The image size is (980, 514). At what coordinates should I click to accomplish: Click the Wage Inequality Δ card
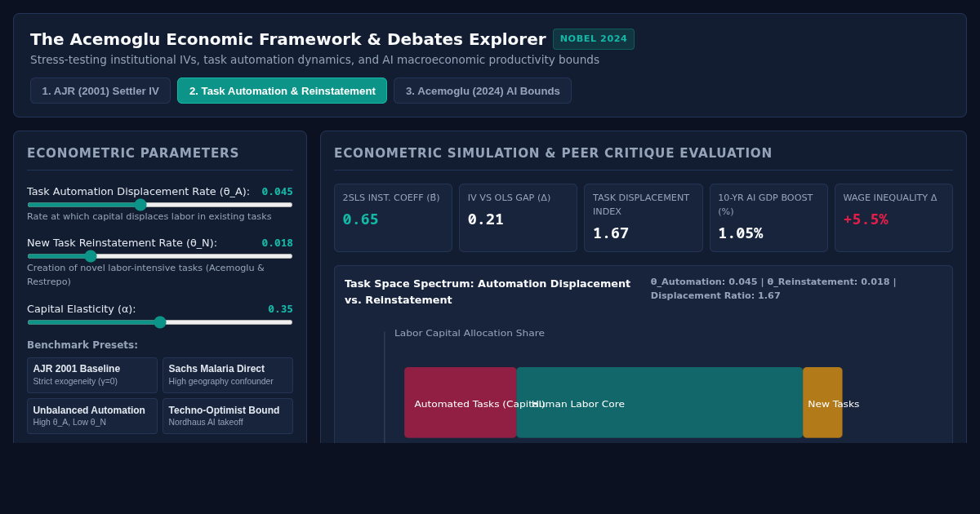tap(893, 218)
